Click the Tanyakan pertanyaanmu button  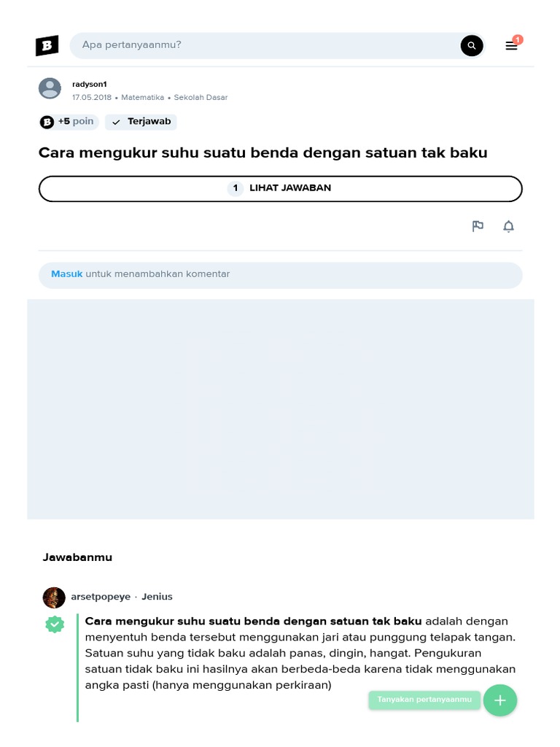424,700
